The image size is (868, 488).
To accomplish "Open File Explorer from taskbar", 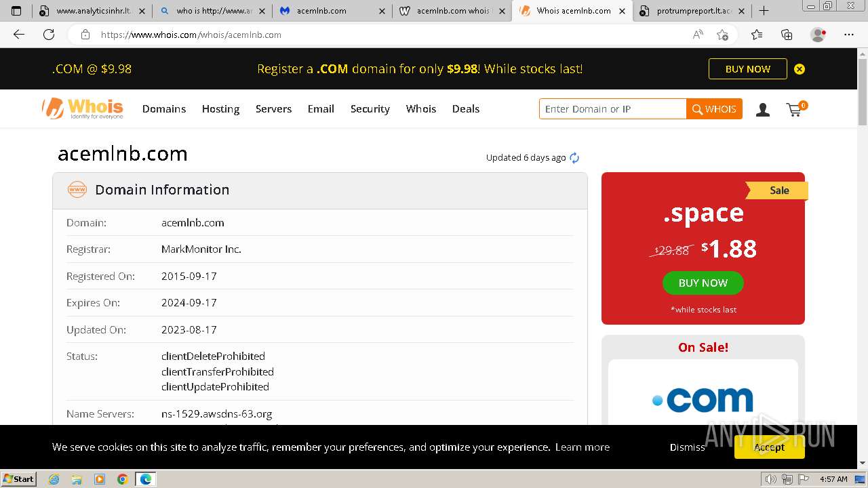I will [x=77, y=479].
